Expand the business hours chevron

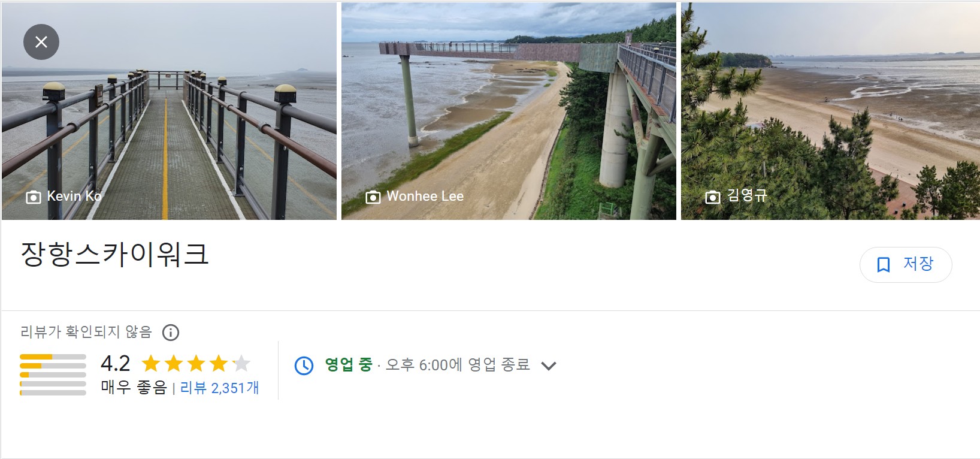(x=549, y=365)
